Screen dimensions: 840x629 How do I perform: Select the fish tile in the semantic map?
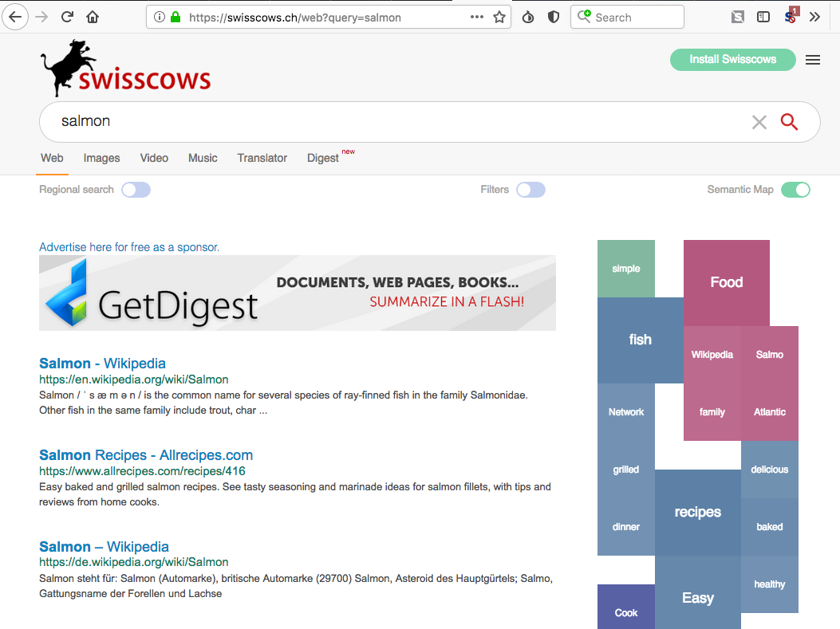[641, 340]
